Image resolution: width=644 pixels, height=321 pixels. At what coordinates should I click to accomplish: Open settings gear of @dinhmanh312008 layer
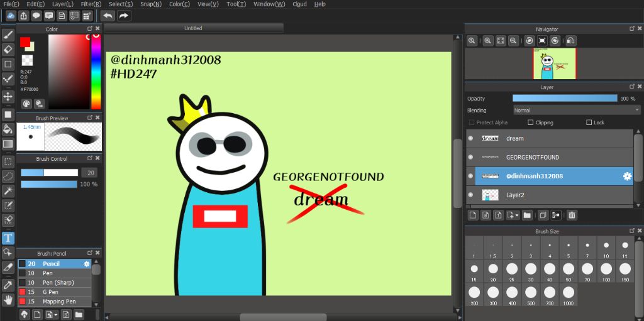click(627, 176)
